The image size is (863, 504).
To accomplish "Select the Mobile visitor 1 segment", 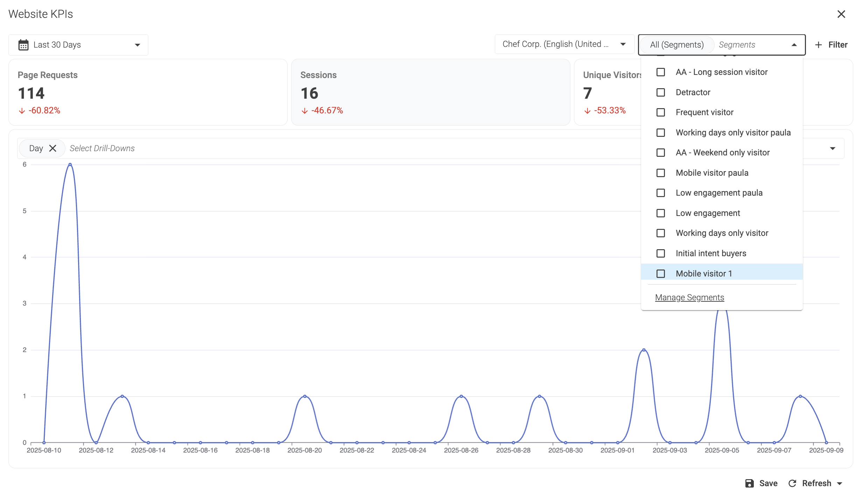I will 703,273.
